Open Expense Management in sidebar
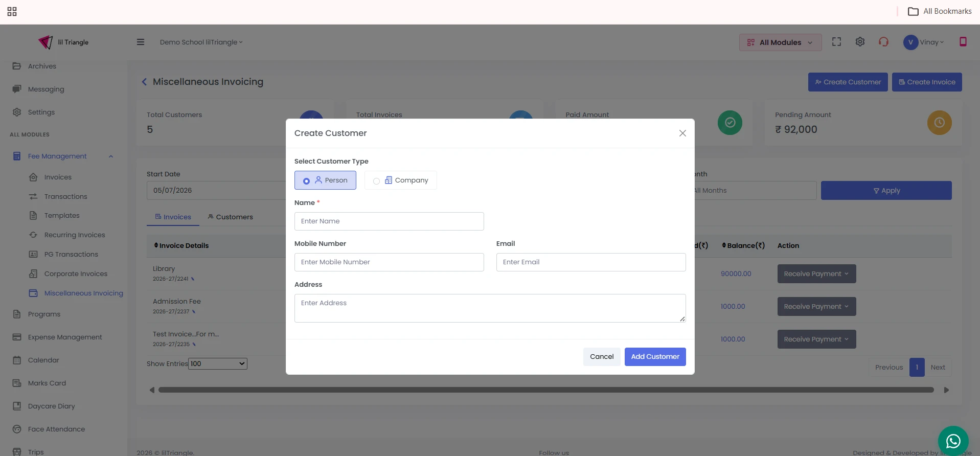 [x=65, y=337]
